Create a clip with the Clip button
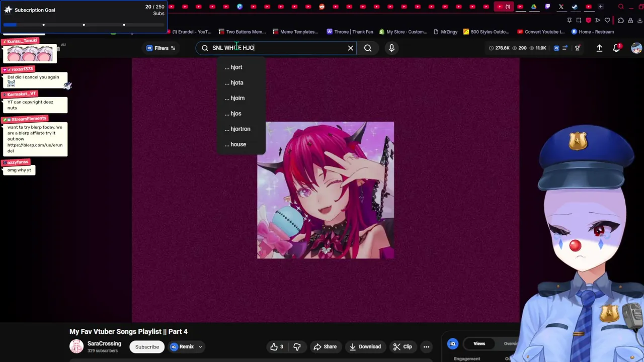This screenshot has height=362, width=644. pos(403,346)
